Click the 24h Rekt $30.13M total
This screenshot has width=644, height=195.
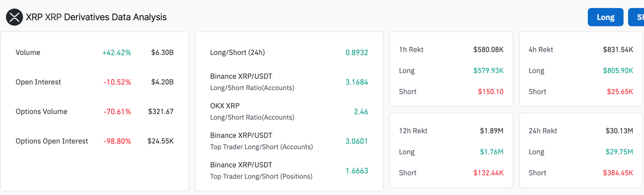(619, 131)
